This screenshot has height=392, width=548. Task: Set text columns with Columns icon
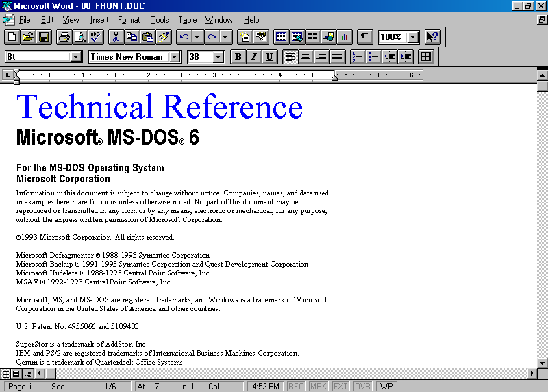tap(313, 37)
